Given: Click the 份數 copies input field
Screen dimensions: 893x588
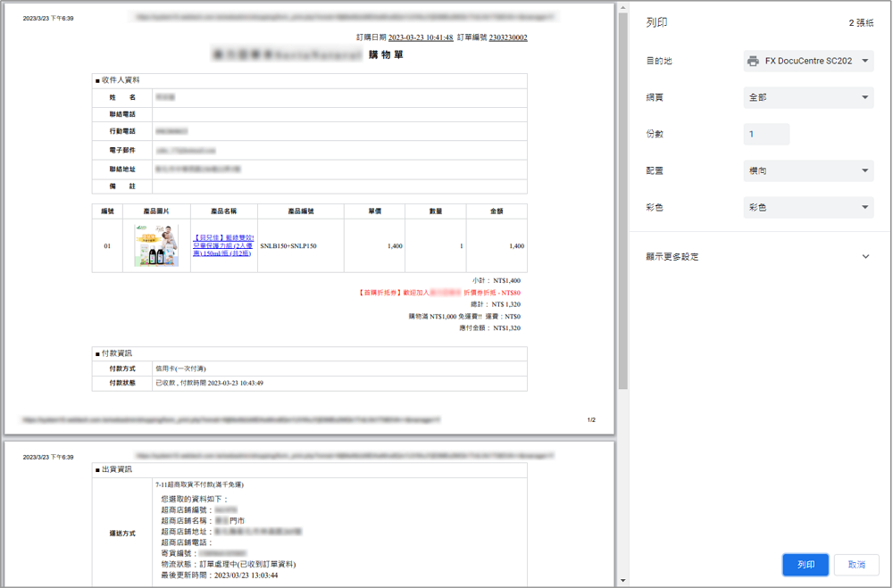Looking at the screenshot, I should (x=766, y=134).
